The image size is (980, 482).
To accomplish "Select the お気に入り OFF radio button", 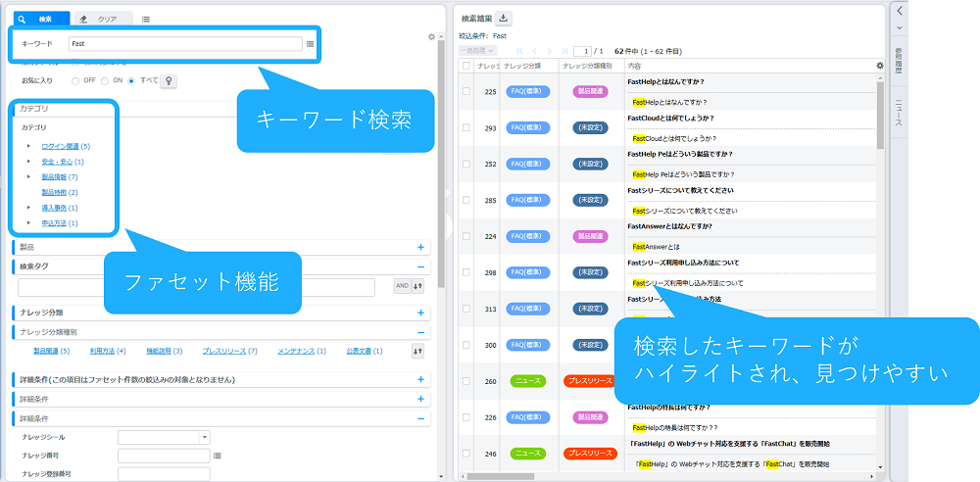I will [75, 80].
